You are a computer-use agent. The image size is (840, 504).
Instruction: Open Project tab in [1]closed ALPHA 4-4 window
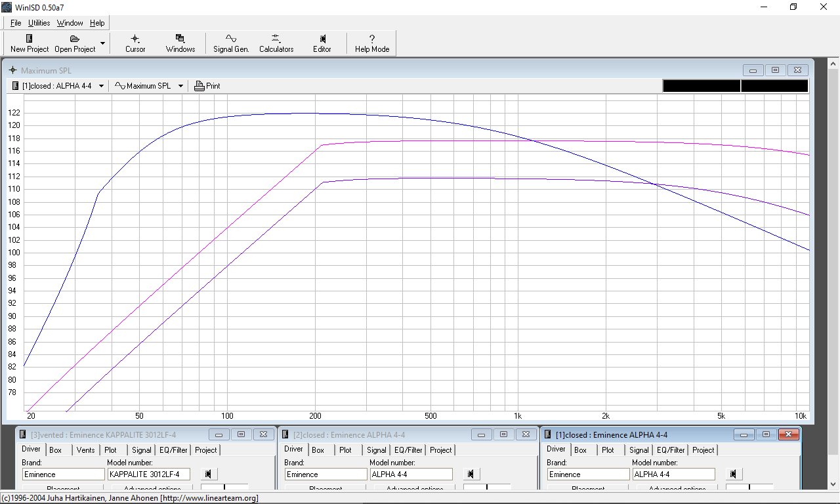(x=703, y=450)
